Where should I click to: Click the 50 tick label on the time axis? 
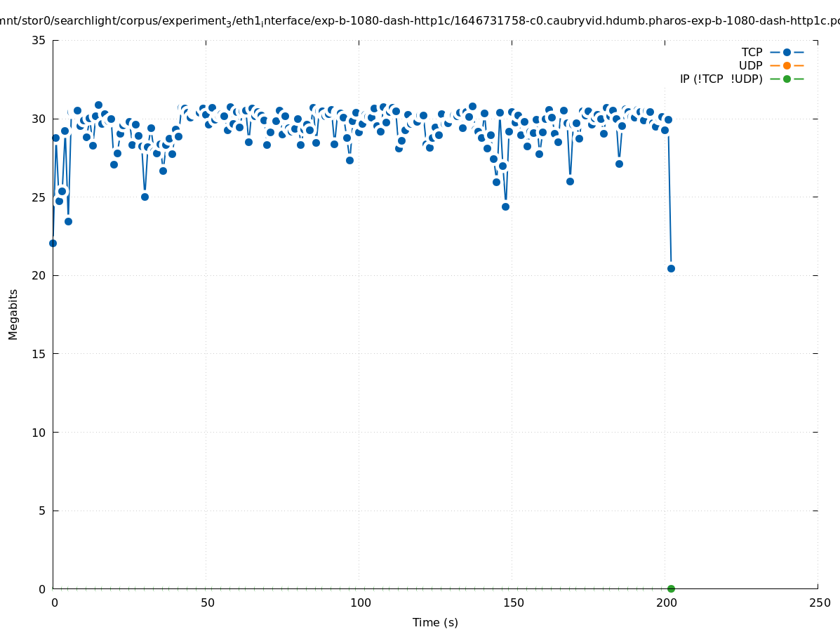click(206, 603)
